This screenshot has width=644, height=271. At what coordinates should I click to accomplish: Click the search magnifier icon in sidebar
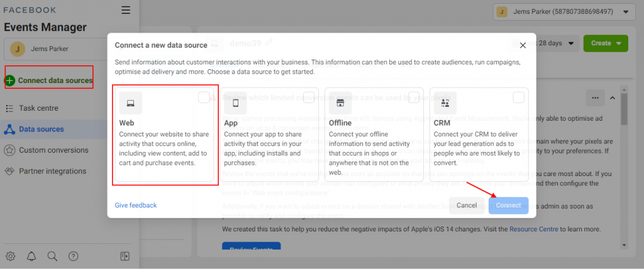point(52,256)
